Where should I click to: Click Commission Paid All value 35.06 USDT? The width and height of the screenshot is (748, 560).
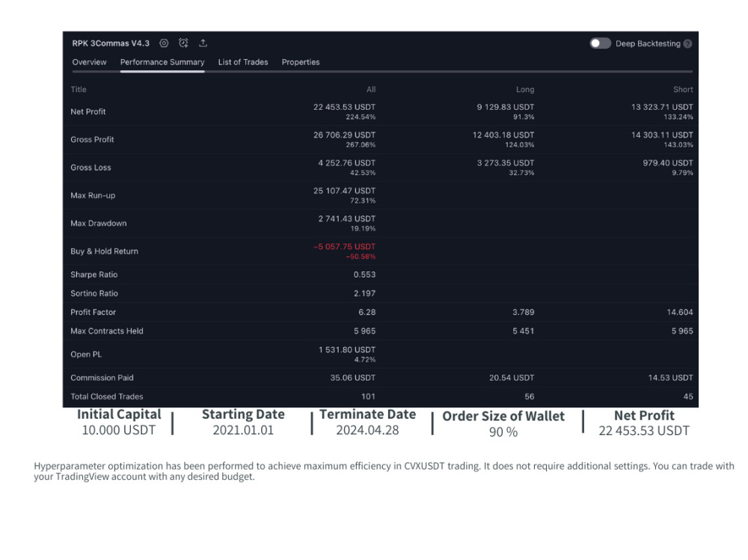click(353, 378)
